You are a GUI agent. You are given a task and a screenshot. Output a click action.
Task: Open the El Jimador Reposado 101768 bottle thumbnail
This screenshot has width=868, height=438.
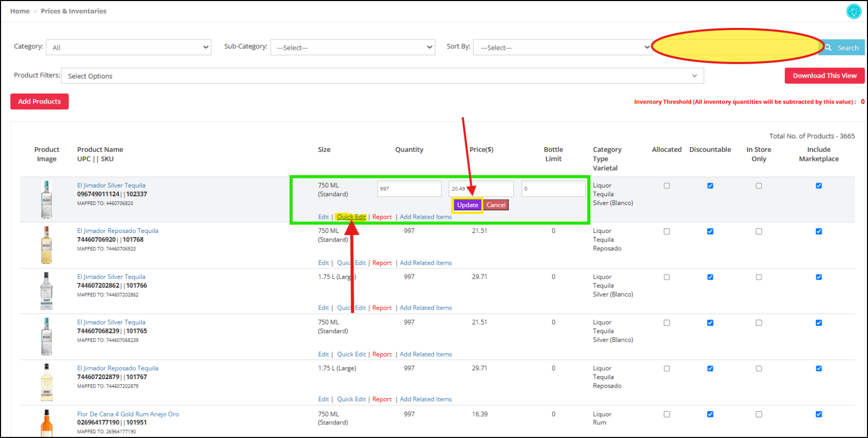46,245
